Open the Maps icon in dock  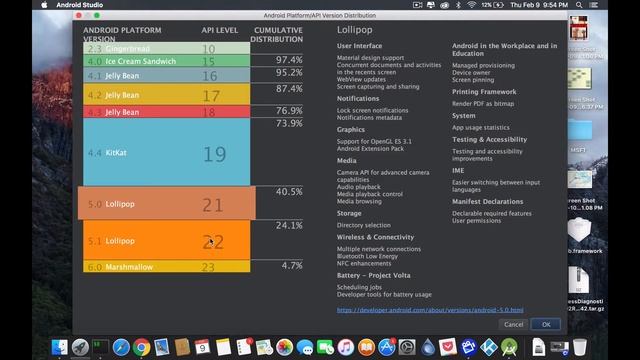click(x=264, y=347)
